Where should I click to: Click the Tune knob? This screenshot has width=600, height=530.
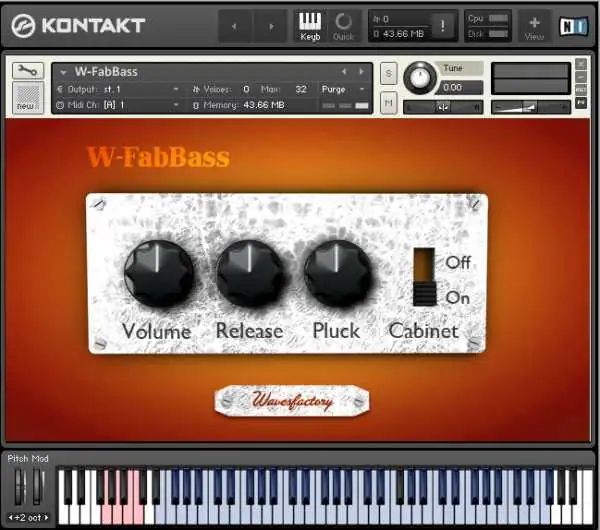(x=420, y=78)
